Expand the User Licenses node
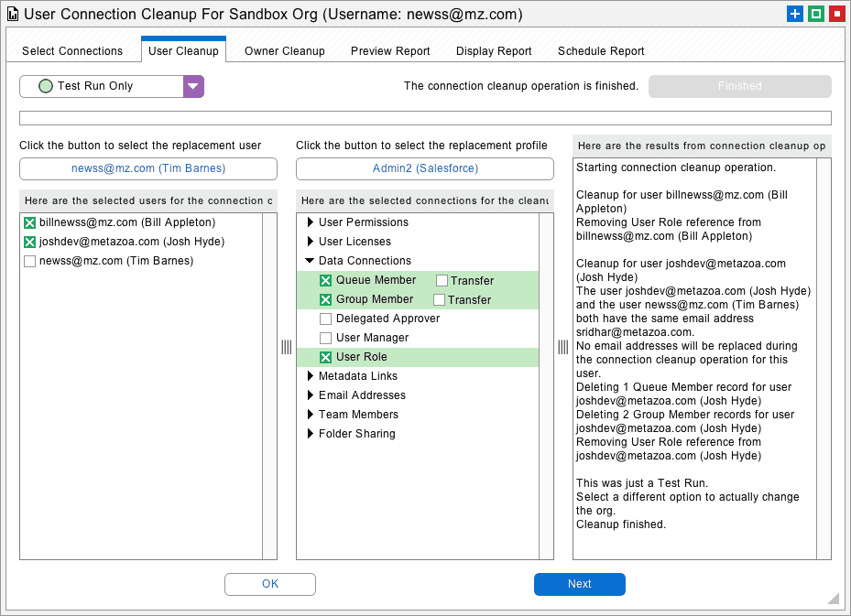The height and width of the screenshot is (616, 851). [x=310, y=242]
